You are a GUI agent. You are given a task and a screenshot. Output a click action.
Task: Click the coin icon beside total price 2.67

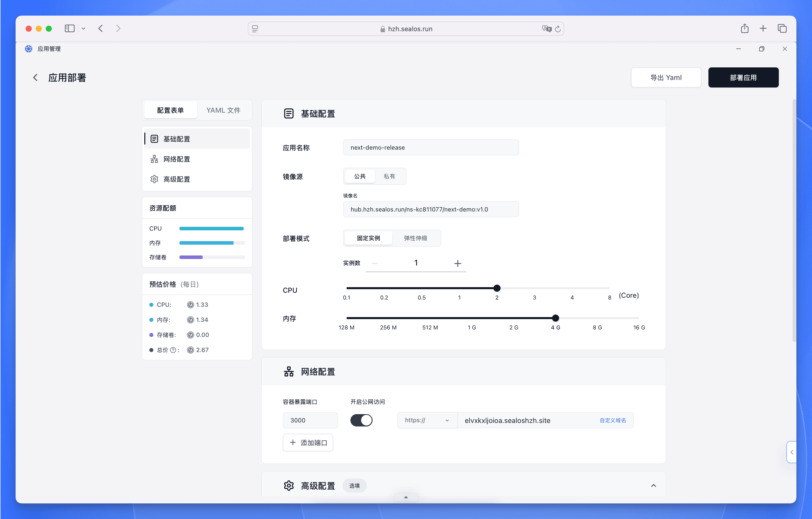(191, 350)
